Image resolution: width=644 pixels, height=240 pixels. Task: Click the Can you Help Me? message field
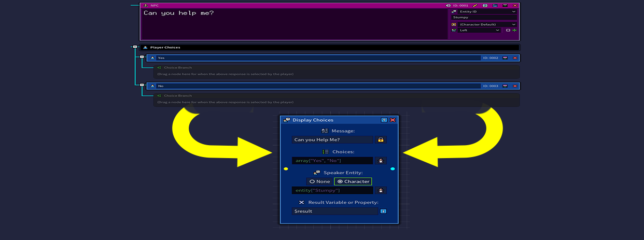[332, 139]
